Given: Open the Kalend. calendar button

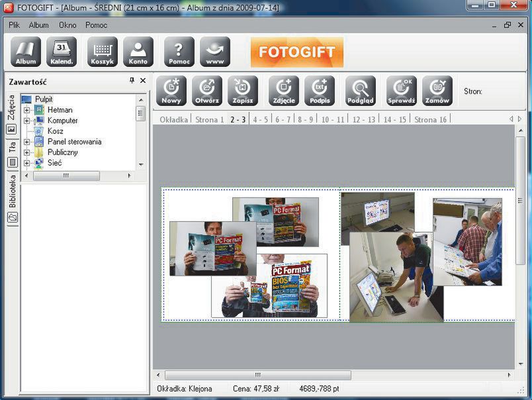Looking at the screenshot, I should (62, 52).
